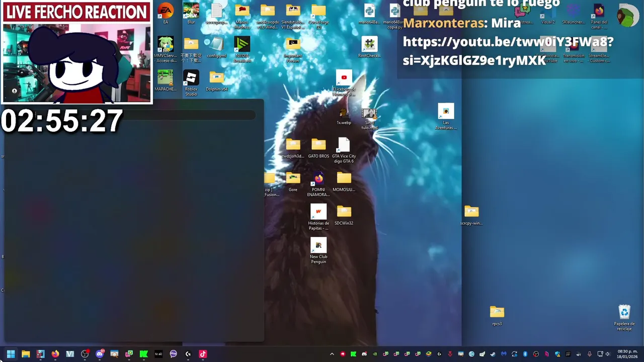Open the Gore folder
Screen dimensions: 644x362
coord(293,181)
